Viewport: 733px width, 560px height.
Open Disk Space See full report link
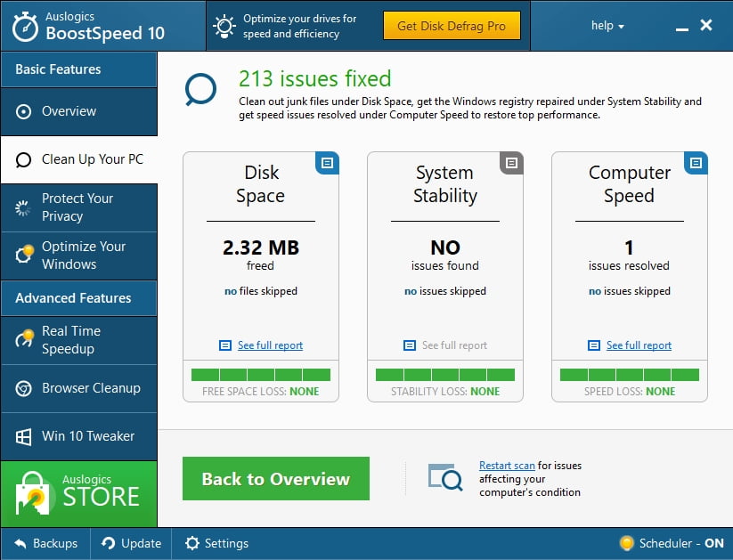(x=270, y=345)
